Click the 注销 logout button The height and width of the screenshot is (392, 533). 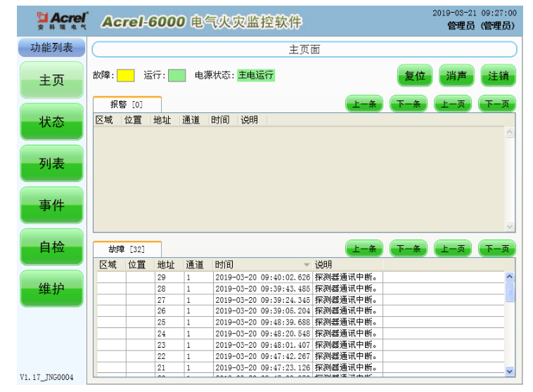[499, 75]
